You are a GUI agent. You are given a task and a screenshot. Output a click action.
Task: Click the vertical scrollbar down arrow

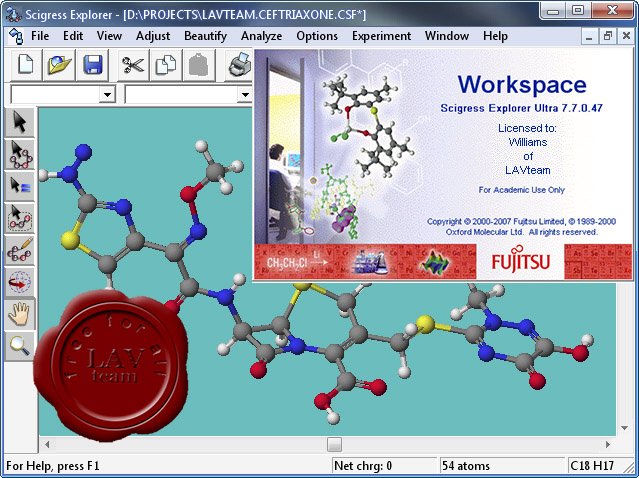click(625, 428)
